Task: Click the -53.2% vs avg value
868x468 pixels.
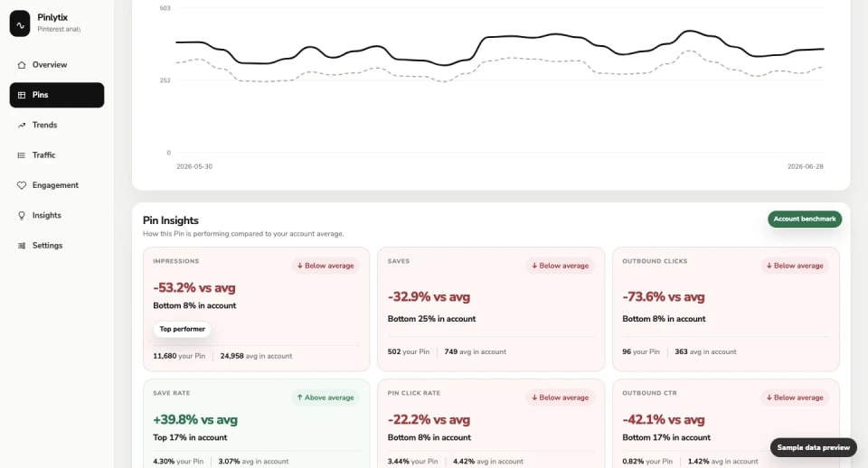Action: tap(194, 287)
